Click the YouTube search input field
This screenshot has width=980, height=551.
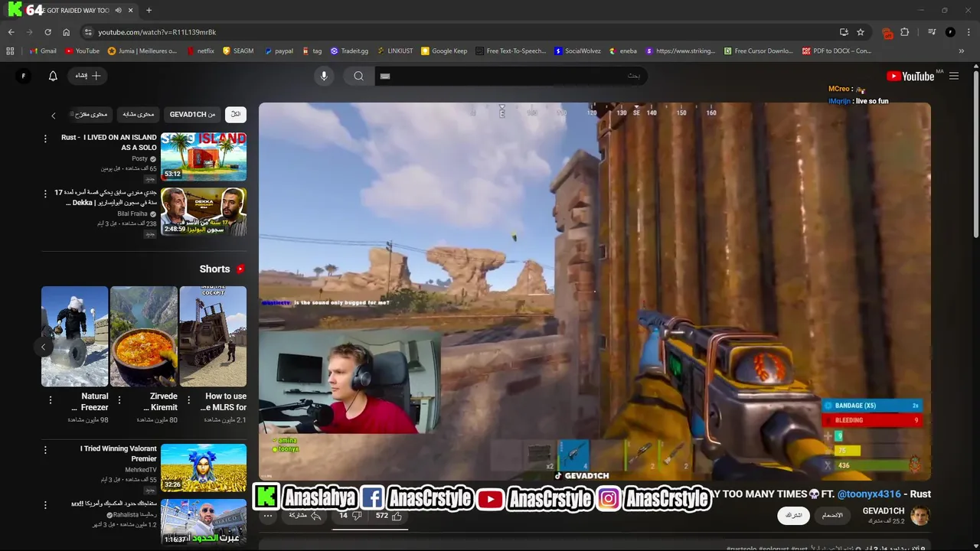(x=511, y=76)
